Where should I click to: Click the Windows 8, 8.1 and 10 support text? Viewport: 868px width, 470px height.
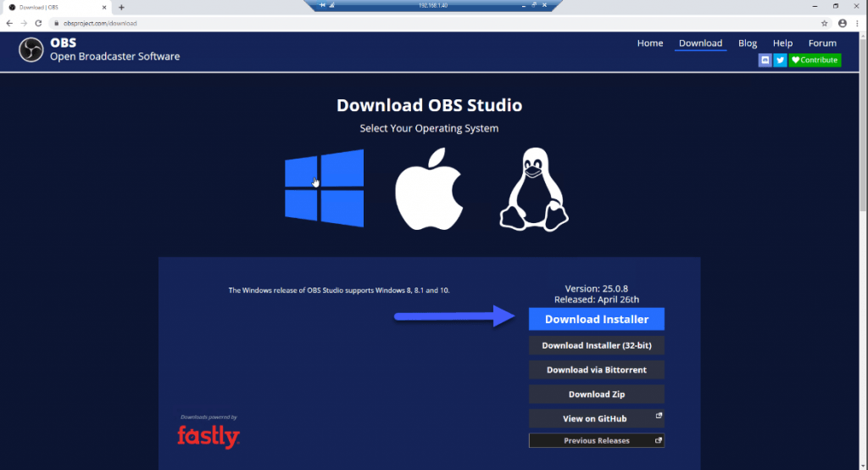click(339, 290)
